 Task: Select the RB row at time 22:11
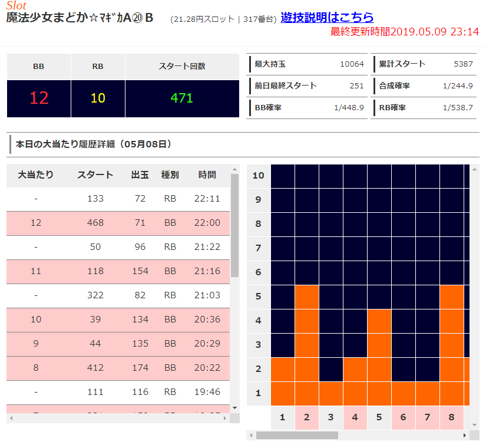click(118, 199)
